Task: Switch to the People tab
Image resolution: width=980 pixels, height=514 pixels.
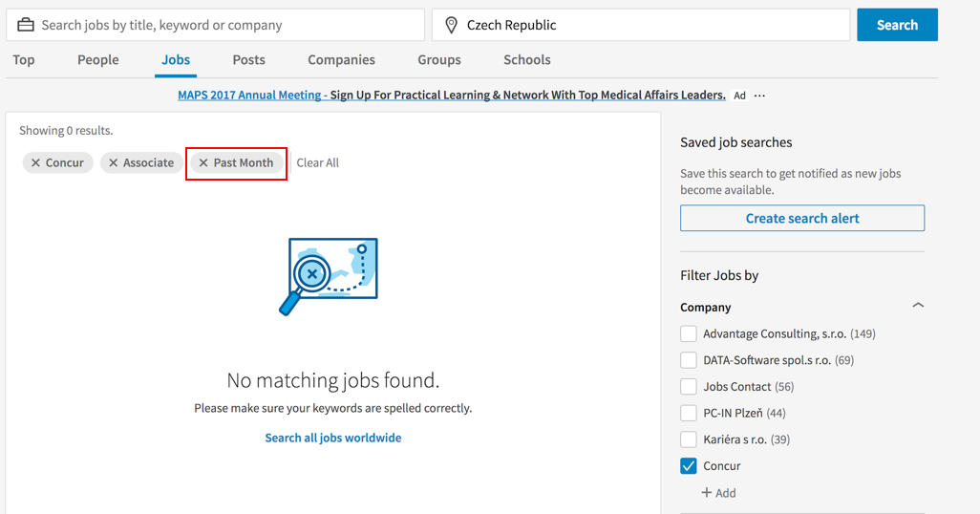Action: click(x=98, y=60)
